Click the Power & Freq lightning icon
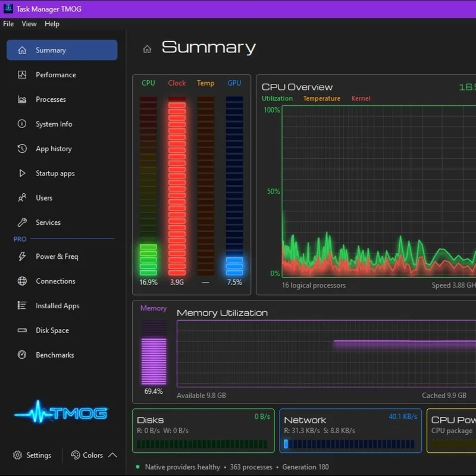 pos(22,256)
